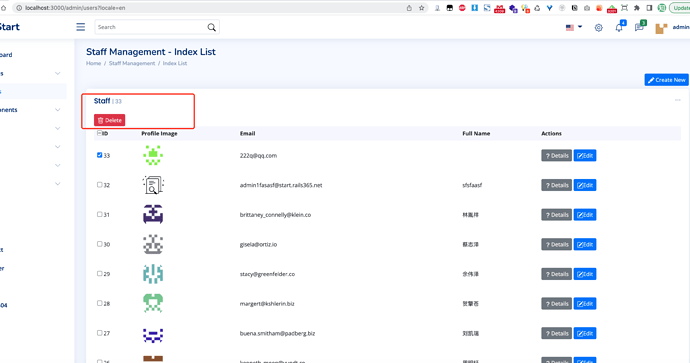Edit user admin1fasasf@start.rails365.net

point(585,185)
